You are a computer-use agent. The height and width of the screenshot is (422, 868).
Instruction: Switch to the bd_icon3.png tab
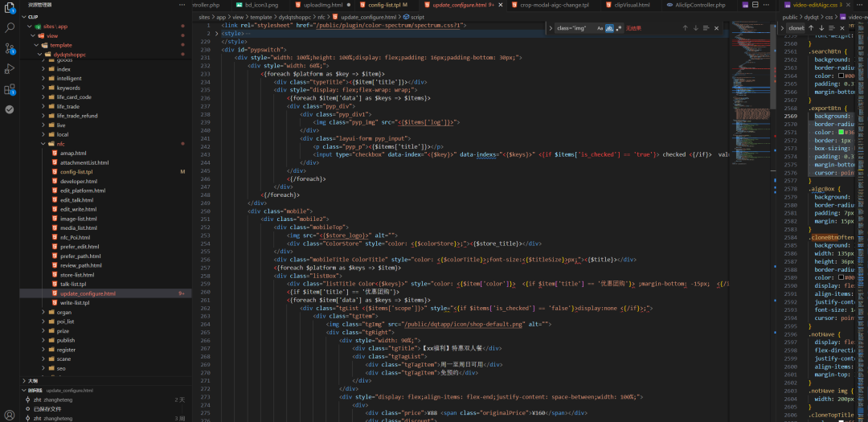(x=262, y=5)
